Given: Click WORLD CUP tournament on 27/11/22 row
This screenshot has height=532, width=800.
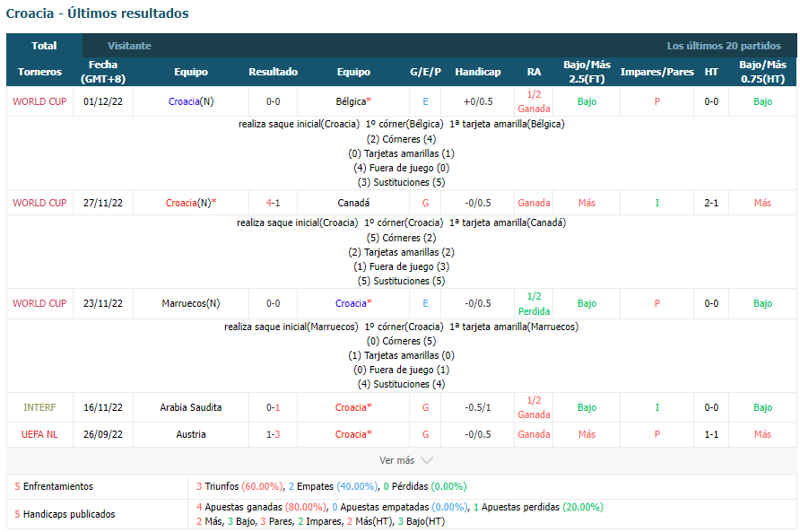Looking at the screenshot, I should (x=39, y=203).
